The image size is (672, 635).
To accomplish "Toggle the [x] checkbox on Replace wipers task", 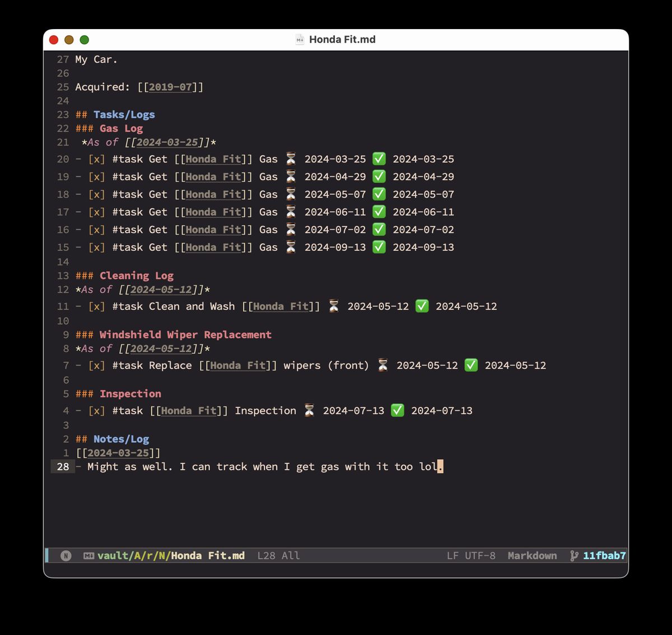I will click(x=97, y=365).
